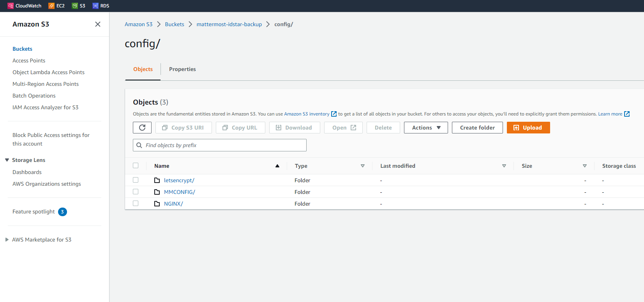Click the refresh objects icon button
This screenshot has height=302, width=644.
pyautogui.click(x=142, y=128)
